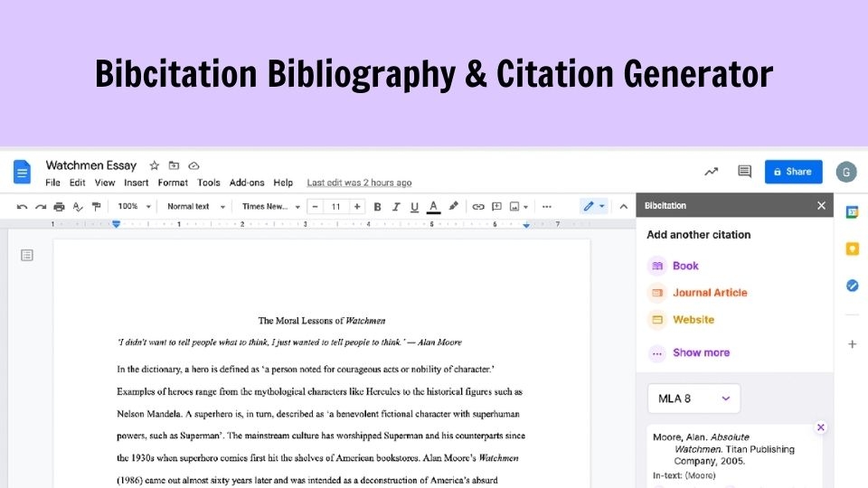Remove the Moore Absolute Watchmen citation
868x488 pixels.
[821, 427]
